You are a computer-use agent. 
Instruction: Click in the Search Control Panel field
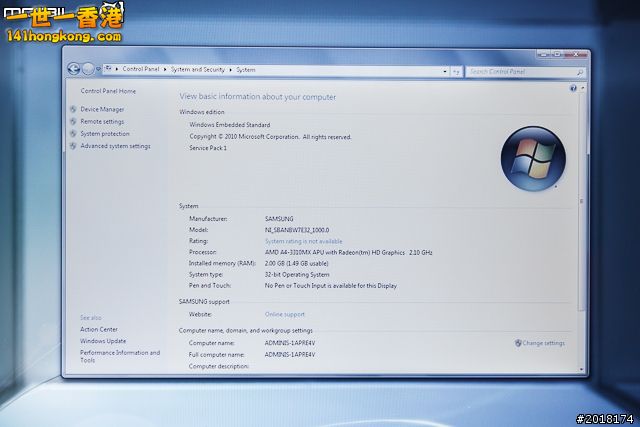tap(520, 71)
